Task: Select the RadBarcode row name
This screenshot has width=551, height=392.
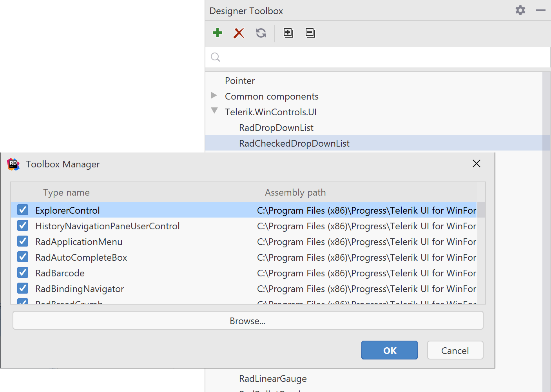Action: 60,273
